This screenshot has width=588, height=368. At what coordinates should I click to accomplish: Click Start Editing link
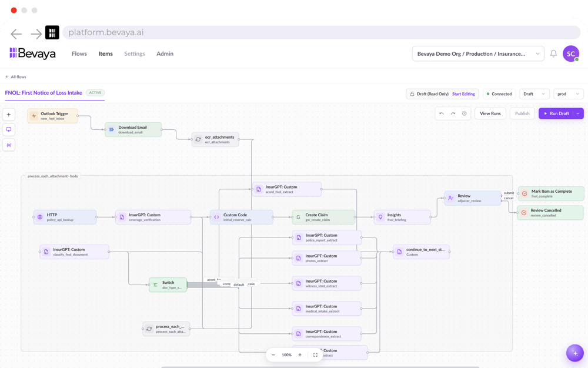point(463,94)
